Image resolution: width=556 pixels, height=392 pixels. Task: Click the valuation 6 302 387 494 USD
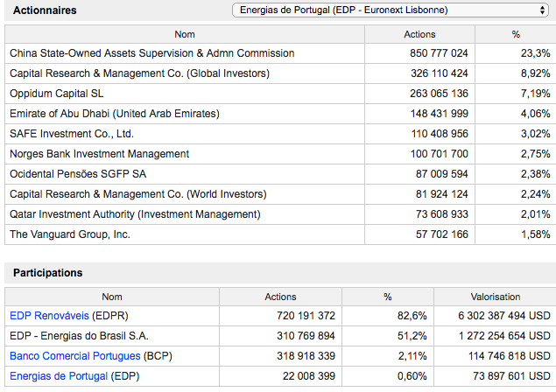[504, 316]
